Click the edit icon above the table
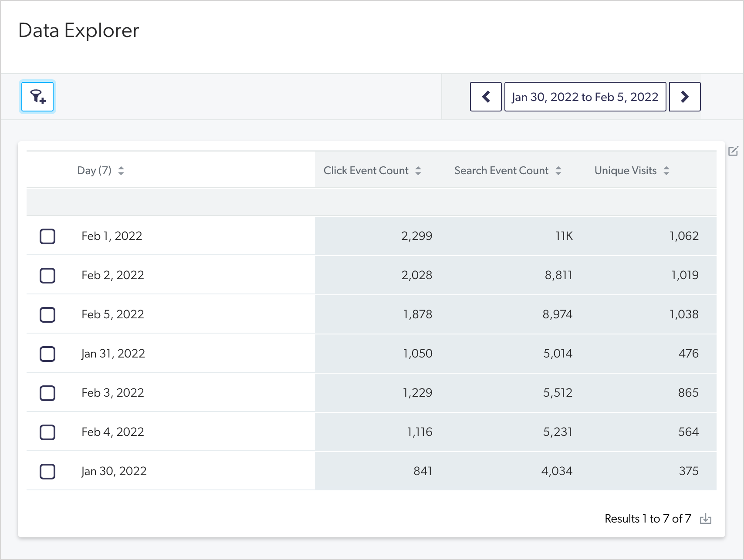The width and height of the screenshot is (744, 560). [734, 151]
